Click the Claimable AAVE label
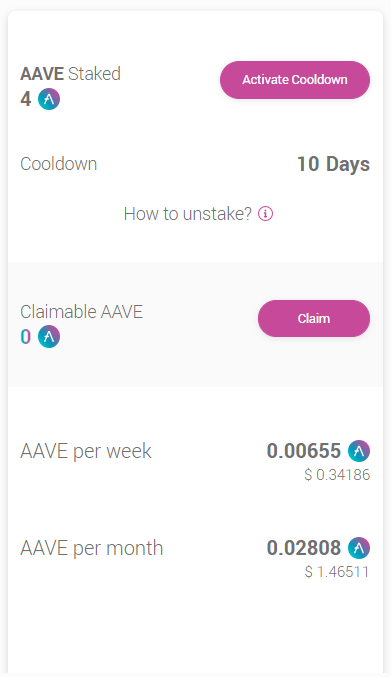Viewport: 391px width, 677px height. pyautogui.click(x=82, y=312)
